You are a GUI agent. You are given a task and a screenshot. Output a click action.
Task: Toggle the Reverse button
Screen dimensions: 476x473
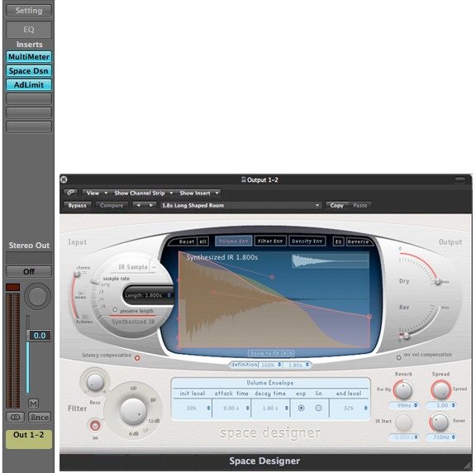pyautogui.click(x=358, y=241)
